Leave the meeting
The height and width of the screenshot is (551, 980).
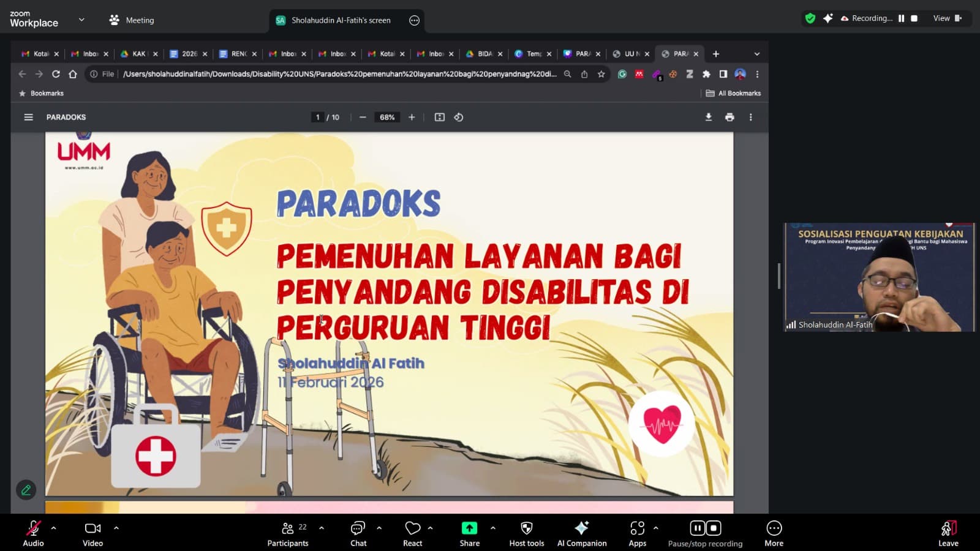click(948, 533)
